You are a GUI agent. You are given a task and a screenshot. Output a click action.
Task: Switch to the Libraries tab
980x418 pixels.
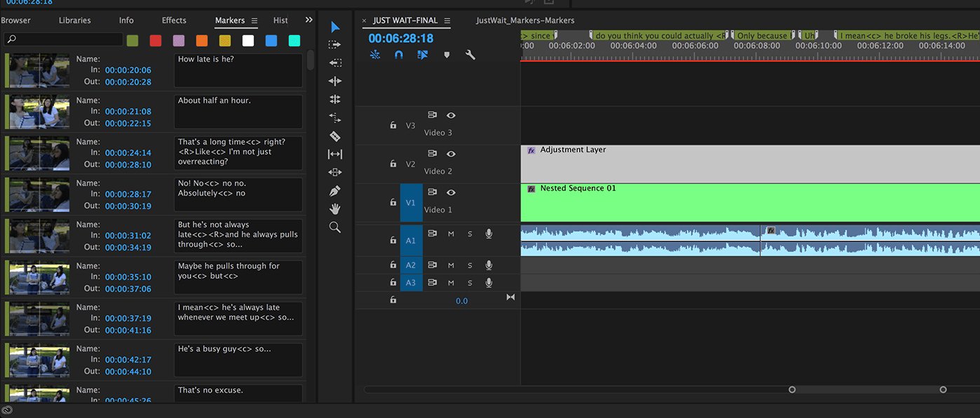[74, 20]
